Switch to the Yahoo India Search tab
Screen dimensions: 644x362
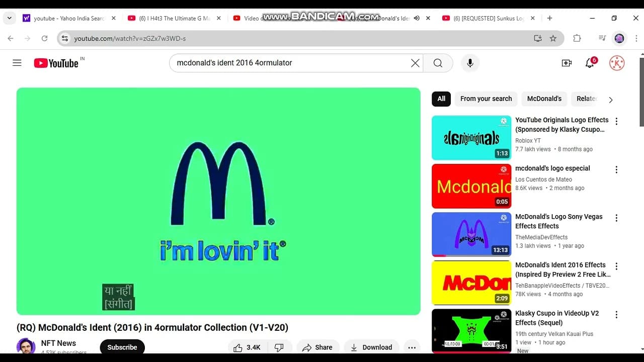(x=69, y=18)
